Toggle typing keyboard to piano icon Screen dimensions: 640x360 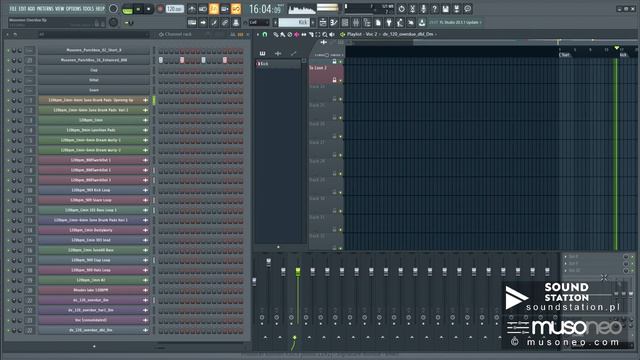pyautogui.click(x=192, y=22)
